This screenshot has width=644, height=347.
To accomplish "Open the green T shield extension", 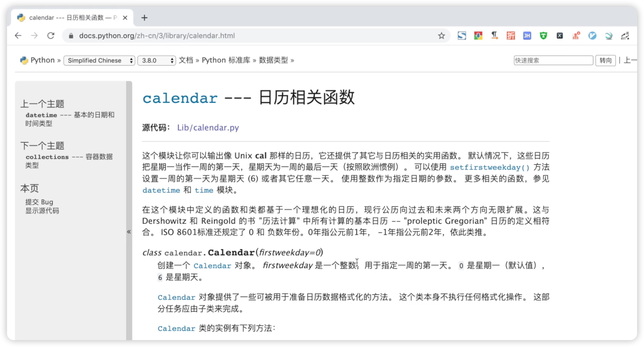I will click(x=543, y=36).
